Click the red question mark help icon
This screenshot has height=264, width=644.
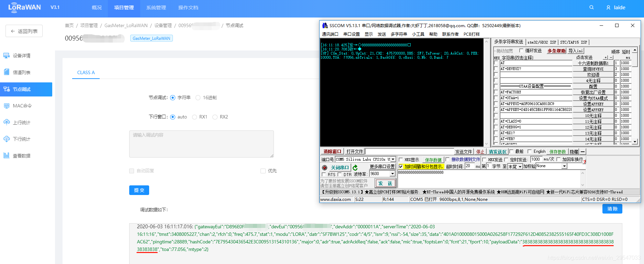pos(585,161)
